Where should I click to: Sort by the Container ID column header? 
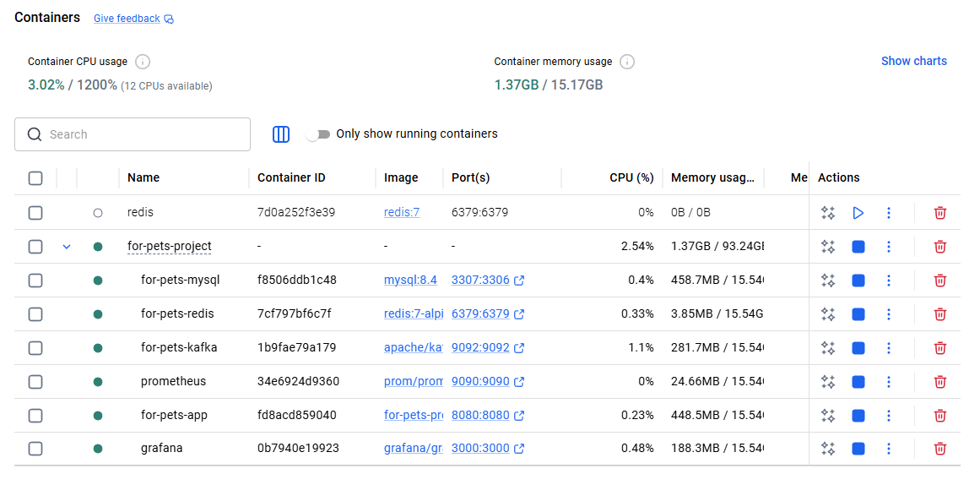(291, 177)
